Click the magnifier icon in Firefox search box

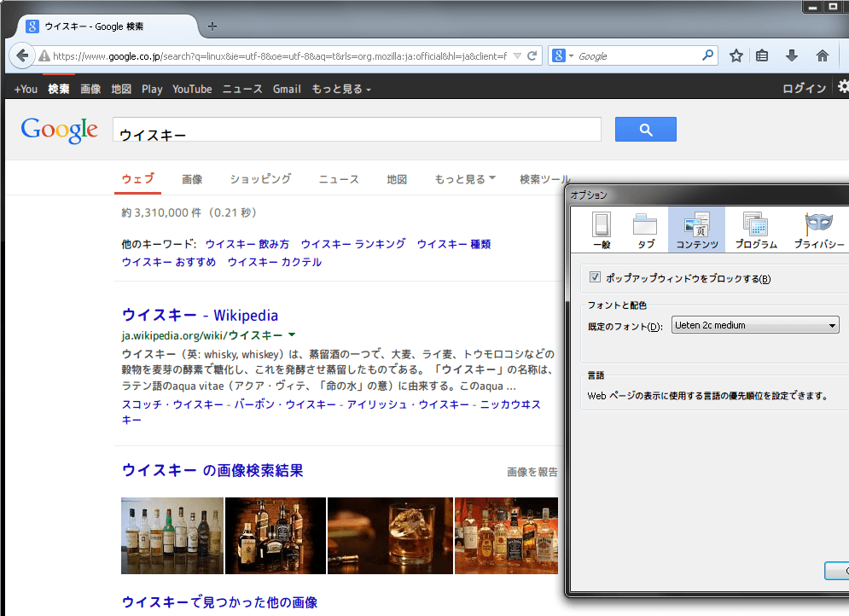click(707, 55)
